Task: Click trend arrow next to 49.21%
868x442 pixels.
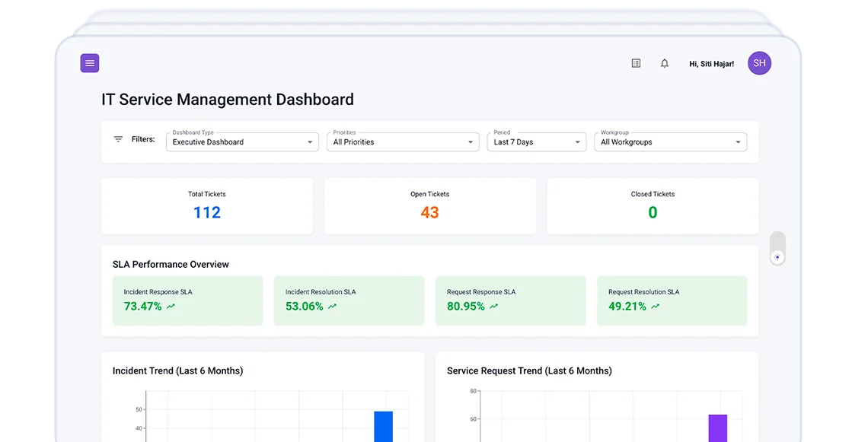Action: (x=656, y=307)
